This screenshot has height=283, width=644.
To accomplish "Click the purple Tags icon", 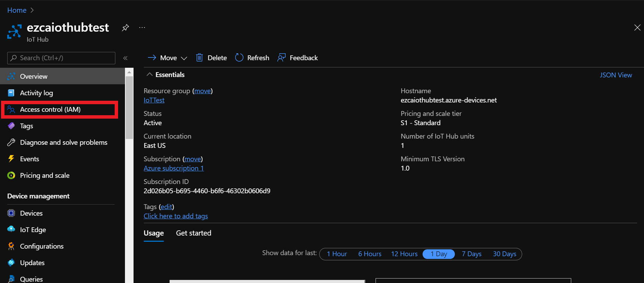I will pos(11,126).
